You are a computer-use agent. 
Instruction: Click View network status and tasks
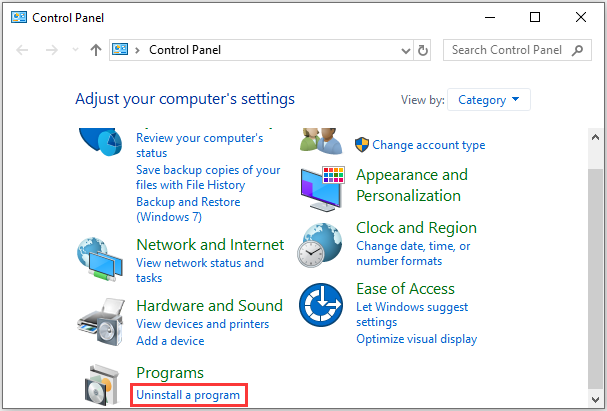(x=199, y=270)
